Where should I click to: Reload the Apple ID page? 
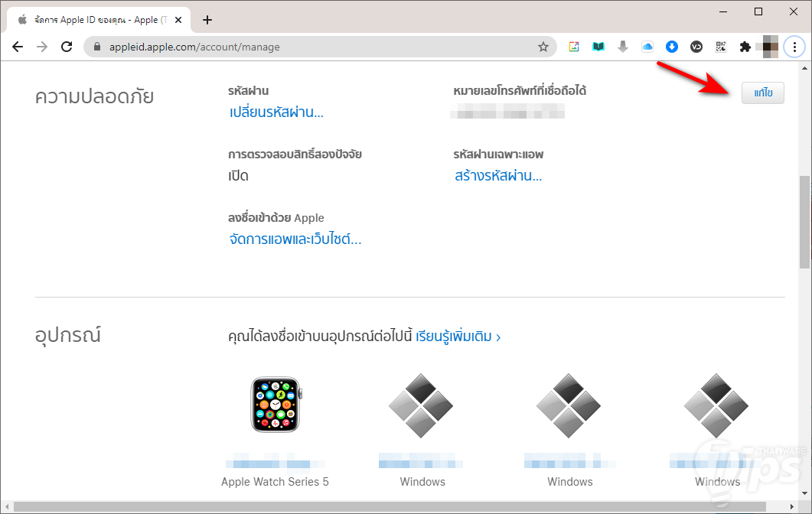click(67, 47)
